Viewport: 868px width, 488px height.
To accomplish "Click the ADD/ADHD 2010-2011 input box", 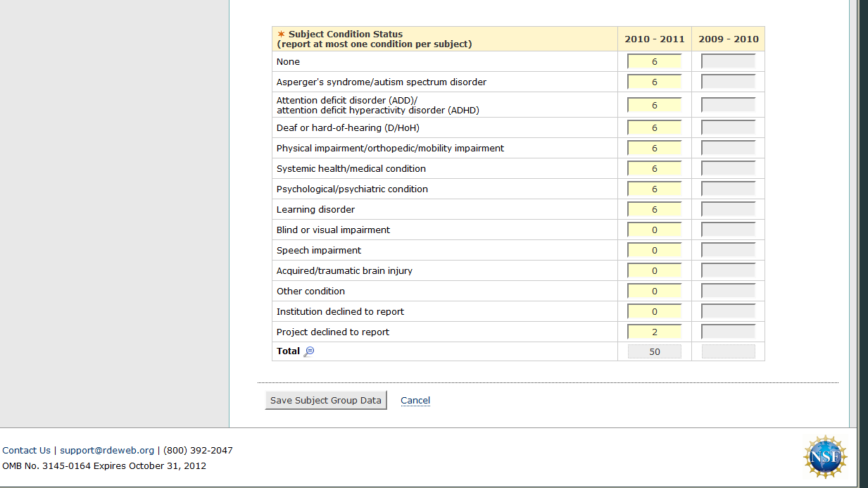I will point(654,105).
